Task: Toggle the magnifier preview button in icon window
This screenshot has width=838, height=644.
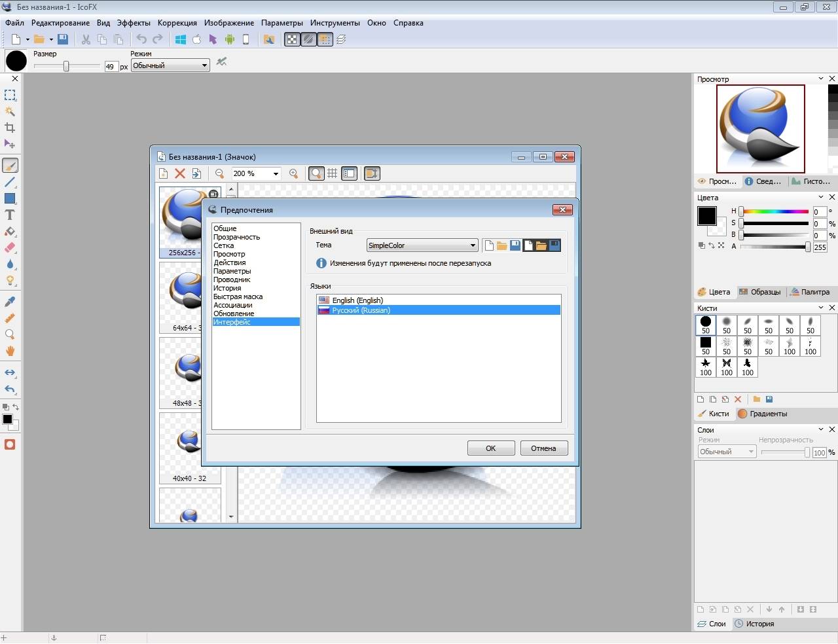Action: pyautogui.click(x=316, y=173)
